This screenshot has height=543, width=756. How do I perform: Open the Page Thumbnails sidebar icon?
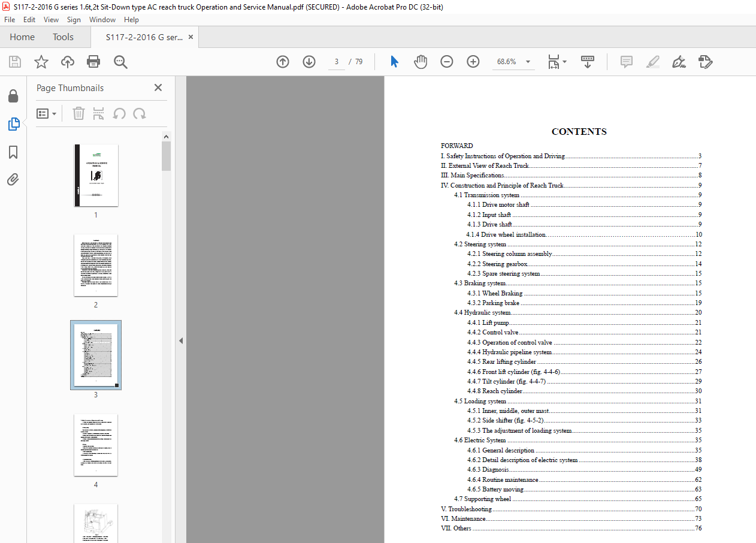(13, 124)
